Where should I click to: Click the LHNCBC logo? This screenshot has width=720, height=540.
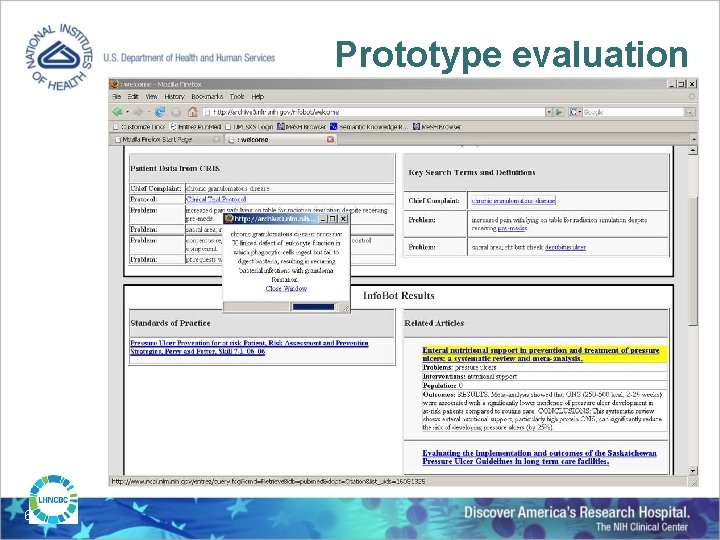point(53,500)
